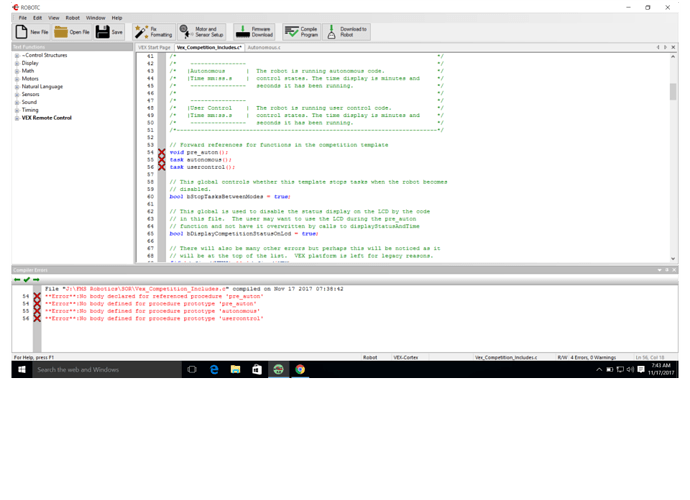This screenshot has height=500, width=690.
Task: Open the File menu
Action: 22,18
